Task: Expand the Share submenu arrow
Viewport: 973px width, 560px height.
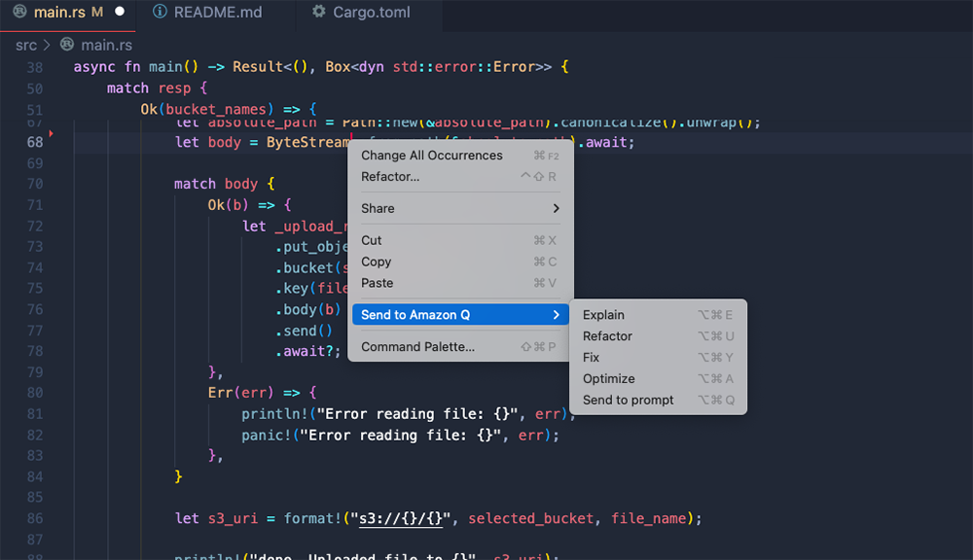Action: pyautogui.click(x=556, y=208)
